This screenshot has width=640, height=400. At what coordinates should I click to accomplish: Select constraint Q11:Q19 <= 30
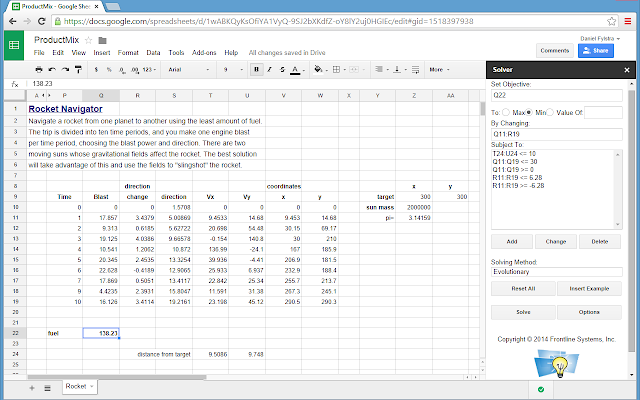coord(515,162)
